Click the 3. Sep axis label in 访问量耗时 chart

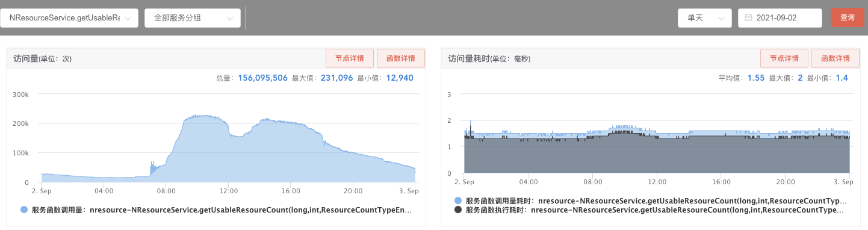point(844,182)
